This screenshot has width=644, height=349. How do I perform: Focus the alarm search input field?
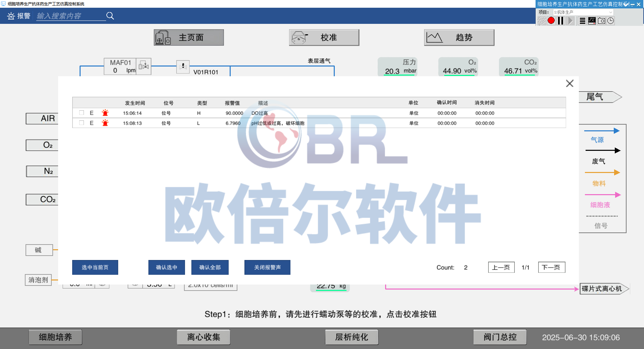pyautogui.click(x=71, y=16)
